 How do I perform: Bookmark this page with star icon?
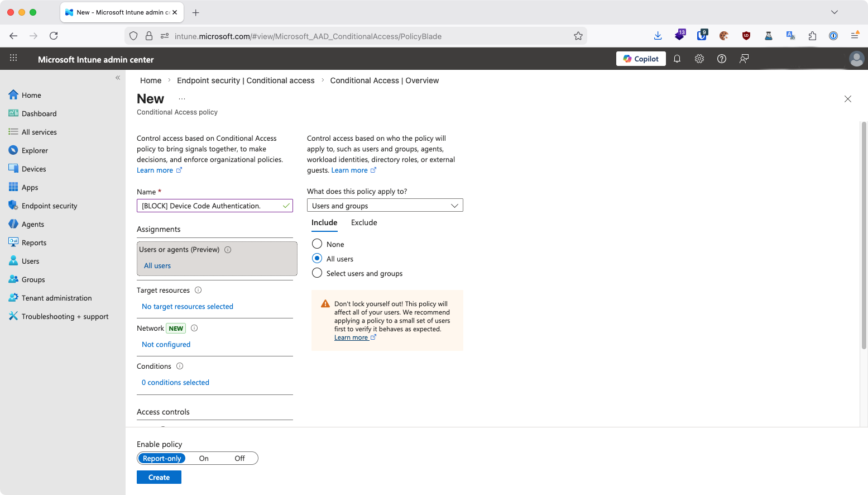(578, 36)
